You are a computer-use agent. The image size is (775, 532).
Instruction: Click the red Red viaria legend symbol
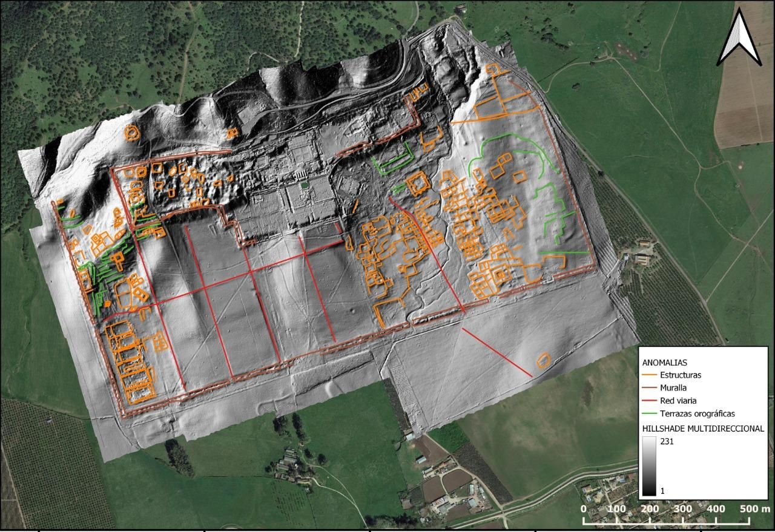pos(648,400)
